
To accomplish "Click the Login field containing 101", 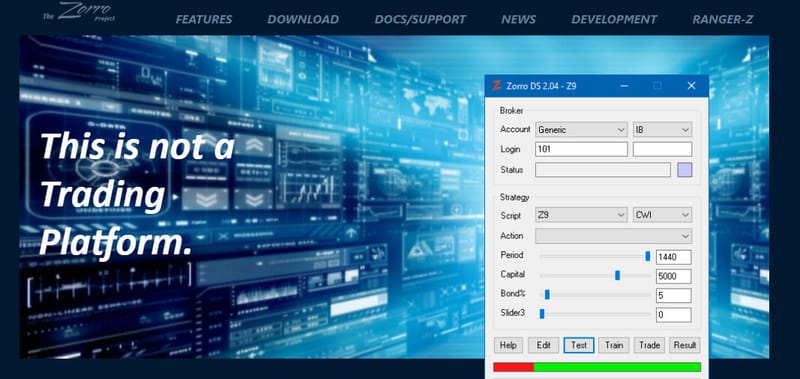I will tap(581, 149).
